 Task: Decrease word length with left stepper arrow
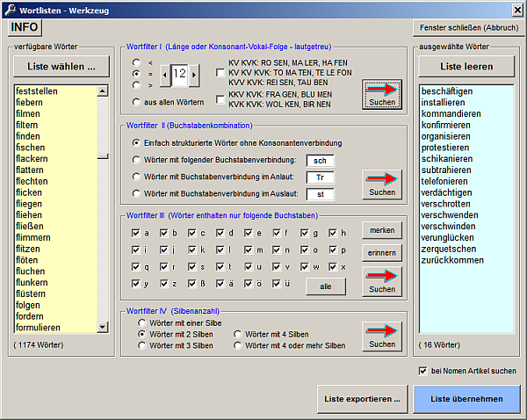(x=164, y=76)
